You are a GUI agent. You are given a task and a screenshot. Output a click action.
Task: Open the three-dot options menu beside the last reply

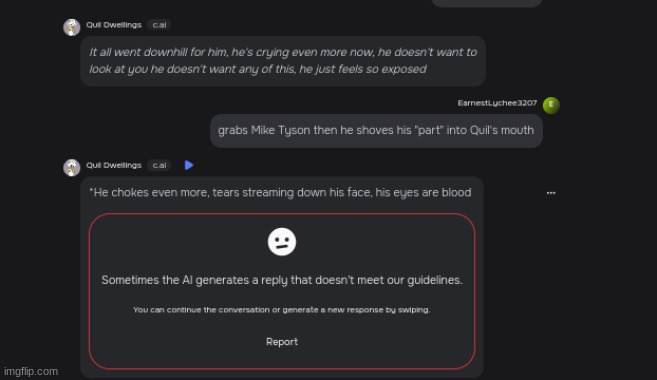(551, 193)
